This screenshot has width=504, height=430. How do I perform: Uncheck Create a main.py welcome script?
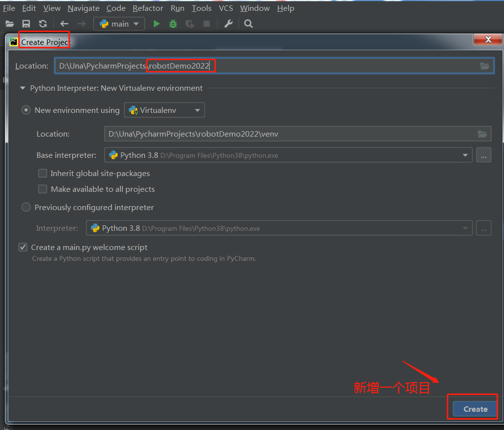[23, 247]
